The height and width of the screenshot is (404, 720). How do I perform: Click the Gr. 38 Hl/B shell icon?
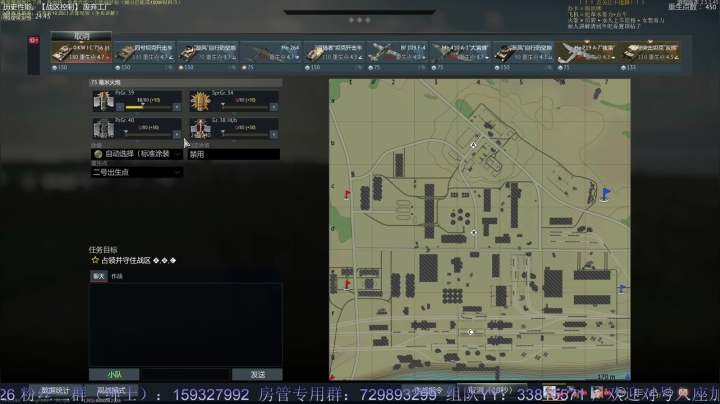pyautogui.click(x=200, y=129)
